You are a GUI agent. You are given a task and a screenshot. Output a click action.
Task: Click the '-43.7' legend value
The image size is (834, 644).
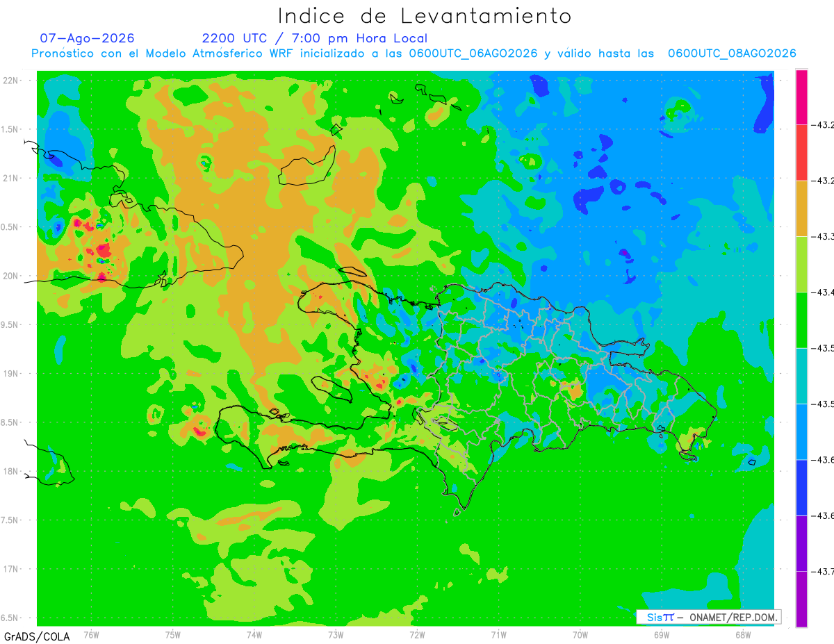coord(821,572)
